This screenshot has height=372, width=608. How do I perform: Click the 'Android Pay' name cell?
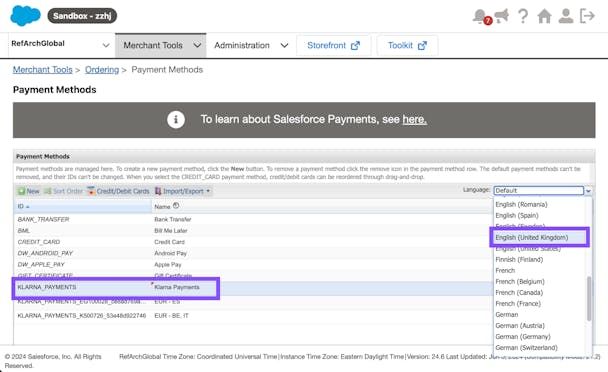(171, 253)
